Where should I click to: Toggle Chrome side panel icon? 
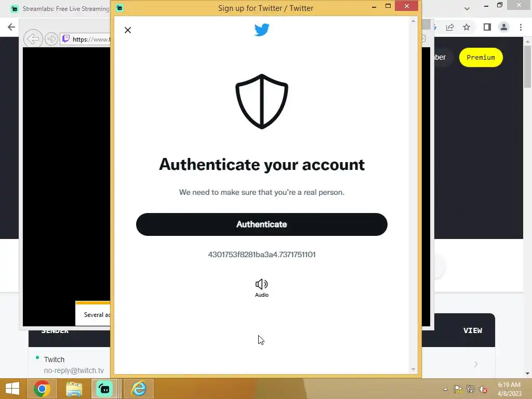tap(487, 27)
